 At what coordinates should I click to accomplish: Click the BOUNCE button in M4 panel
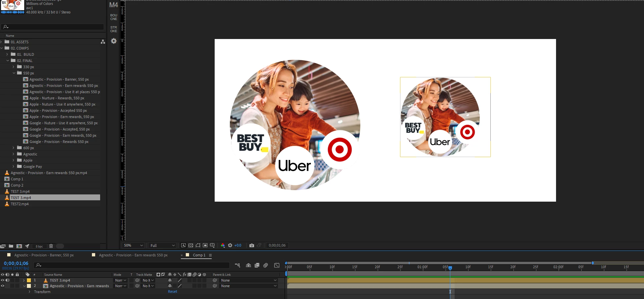pos(114,17)
